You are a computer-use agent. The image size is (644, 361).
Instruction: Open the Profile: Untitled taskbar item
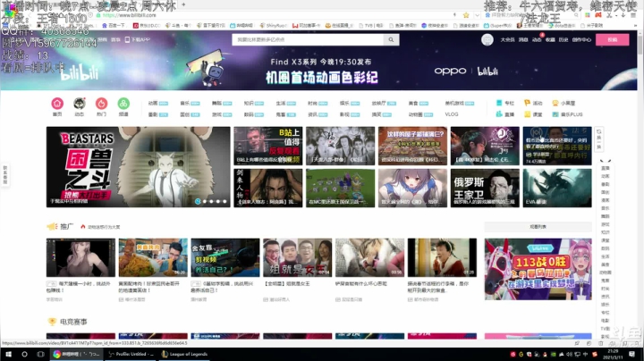[x=131, y=354]
